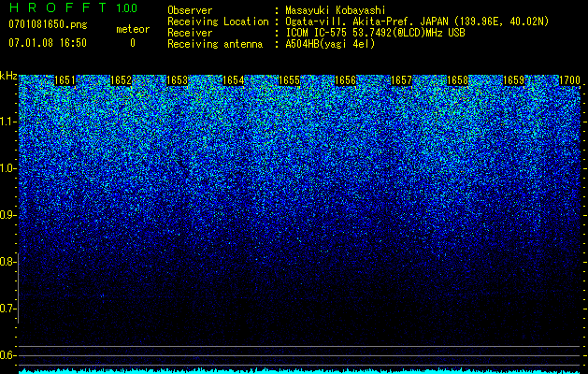
Task: Click the Receiving antenna label
Action: coord(215,44)
